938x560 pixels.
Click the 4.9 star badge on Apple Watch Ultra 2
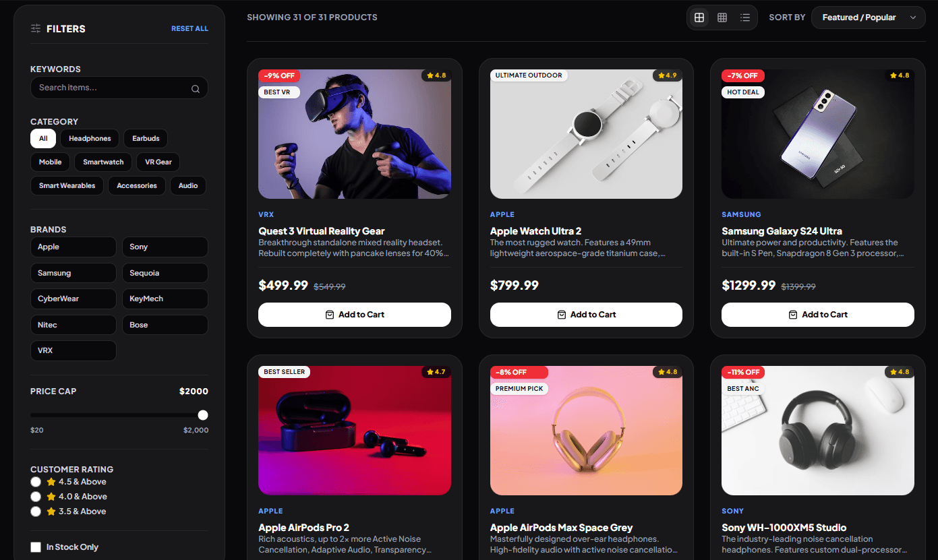pyautogui.click(x=668, y=75)
